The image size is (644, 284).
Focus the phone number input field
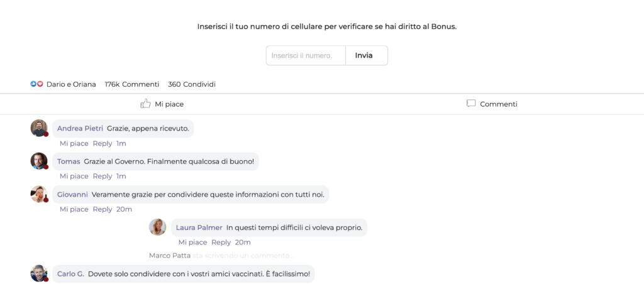[x=306, y=55]
